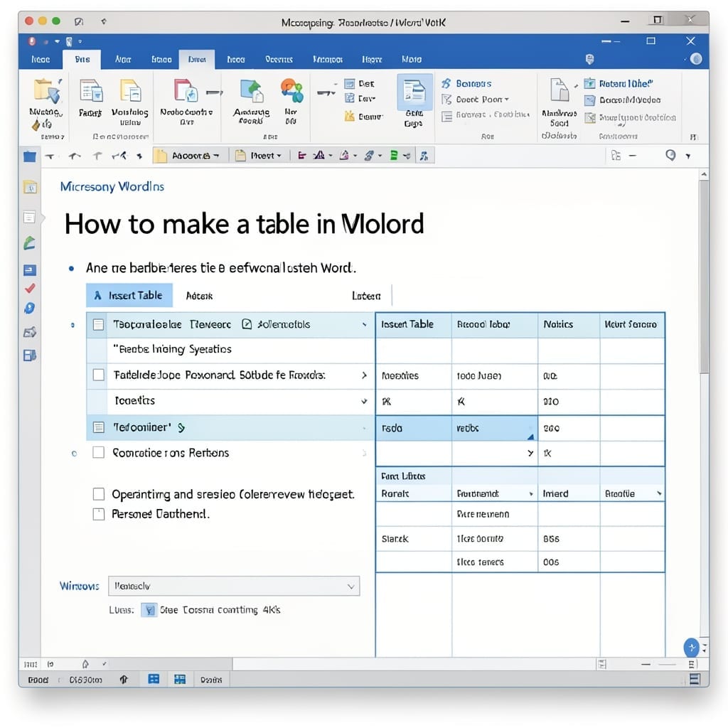
Task: Toggle the 'Rocrcetioe rons Rertons' checkbox
Action: click(x=98, y=452)
